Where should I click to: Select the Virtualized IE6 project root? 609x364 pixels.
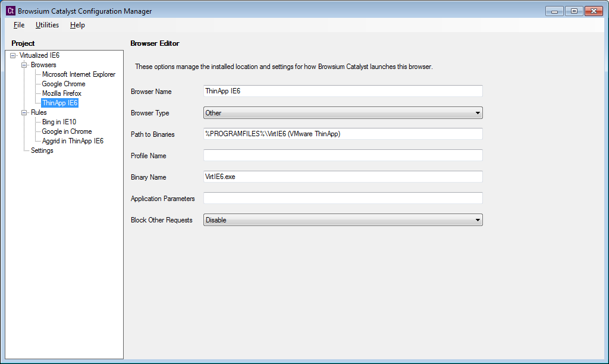(x=39, y=55)
